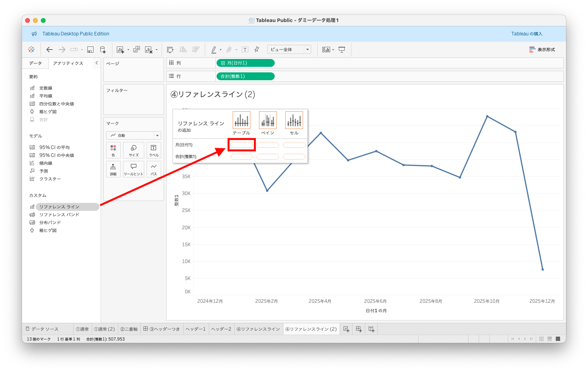The width and height of the screenshot is (588, 372).
Task: Open the ビュー全体 fit dropdown
Action: tap(289, 50)
